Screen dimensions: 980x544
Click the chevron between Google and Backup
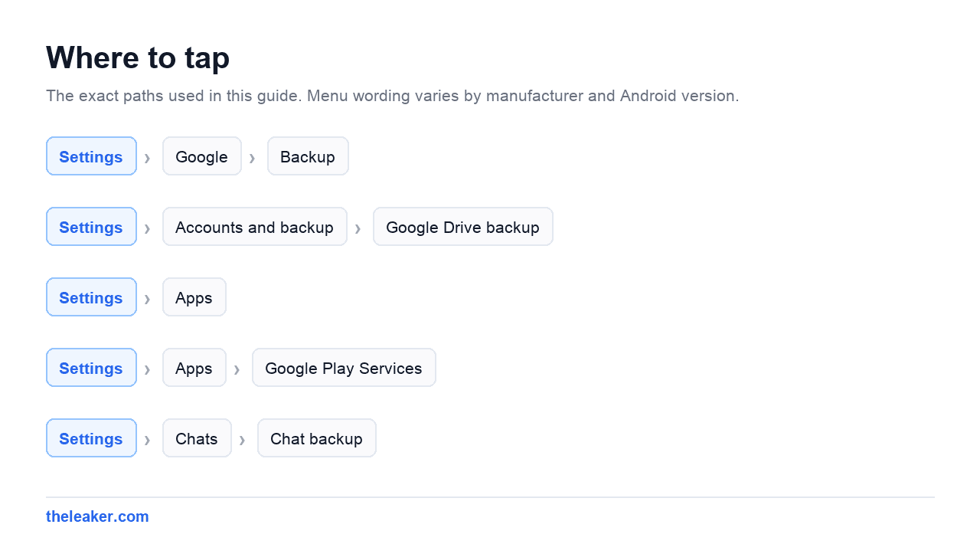pyautogui.click(x=252, y=158)
